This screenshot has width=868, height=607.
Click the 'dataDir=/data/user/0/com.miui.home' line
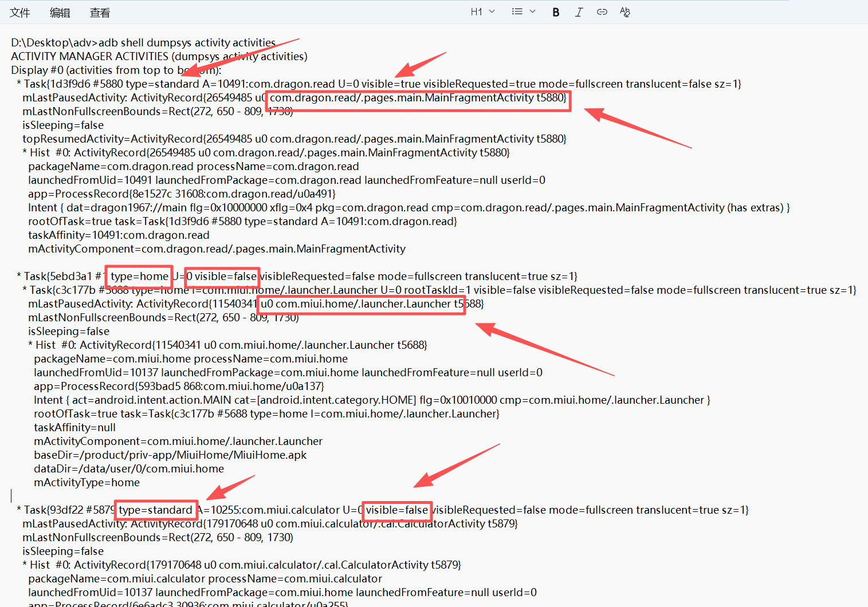pyautogui.click(x=129, y=469)
